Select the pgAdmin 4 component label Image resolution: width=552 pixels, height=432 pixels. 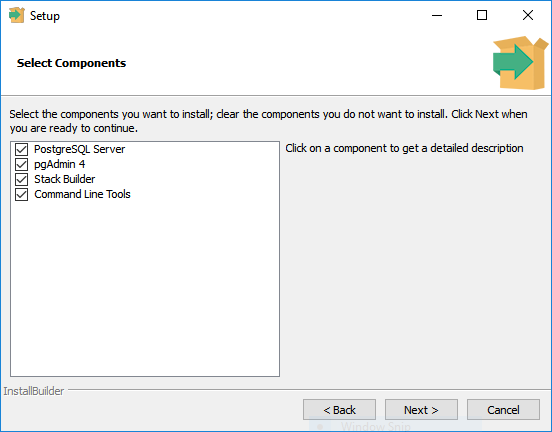click(x=59, y=164)
